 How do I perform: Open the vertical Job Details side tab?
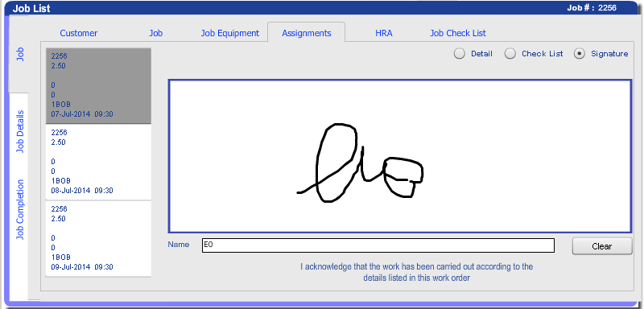19,131
